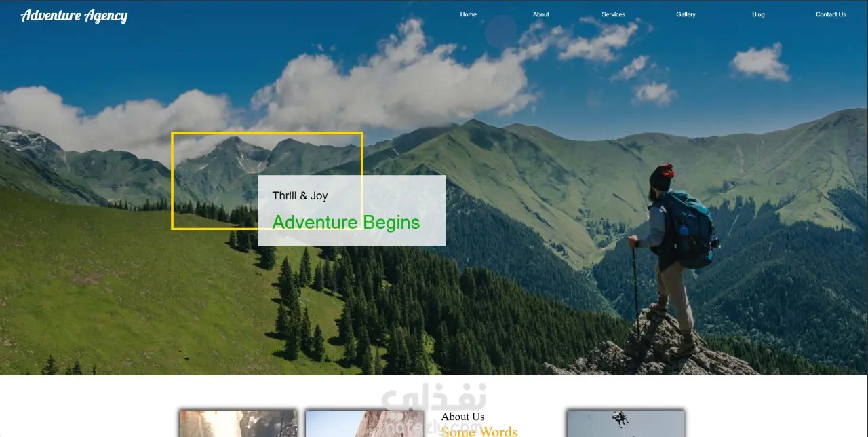Image resolution: width=868 pixels, height=437 pixels.
Task: Click the Adventure Agency logo
Action: click(x=74, y=15)
